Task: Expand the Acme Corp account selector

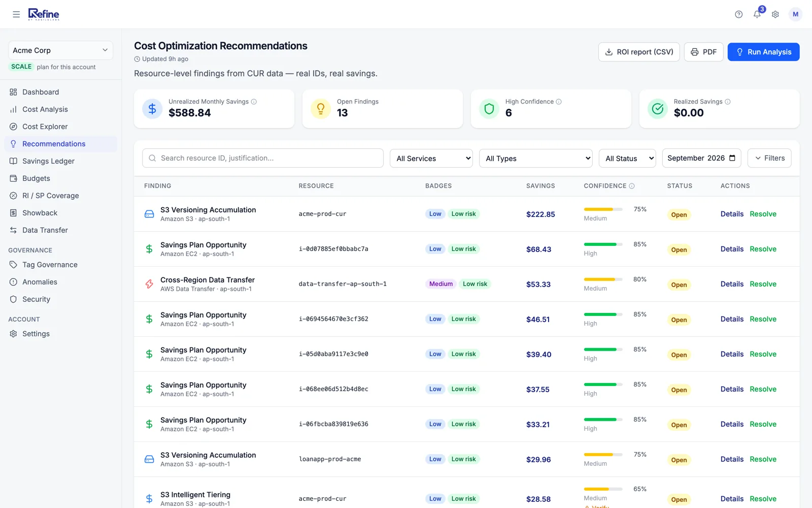Action: pos(60,50)
